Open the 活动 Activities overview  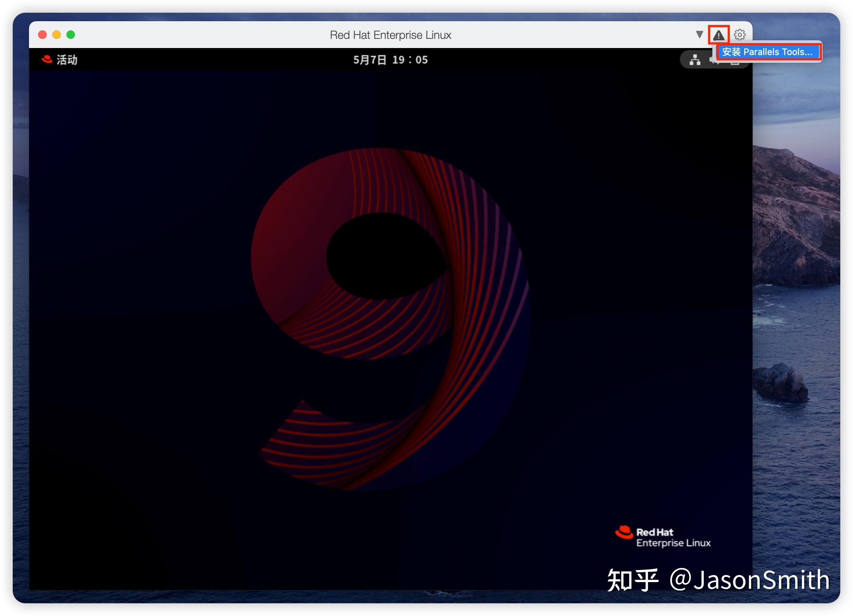[x=67, y=59]
